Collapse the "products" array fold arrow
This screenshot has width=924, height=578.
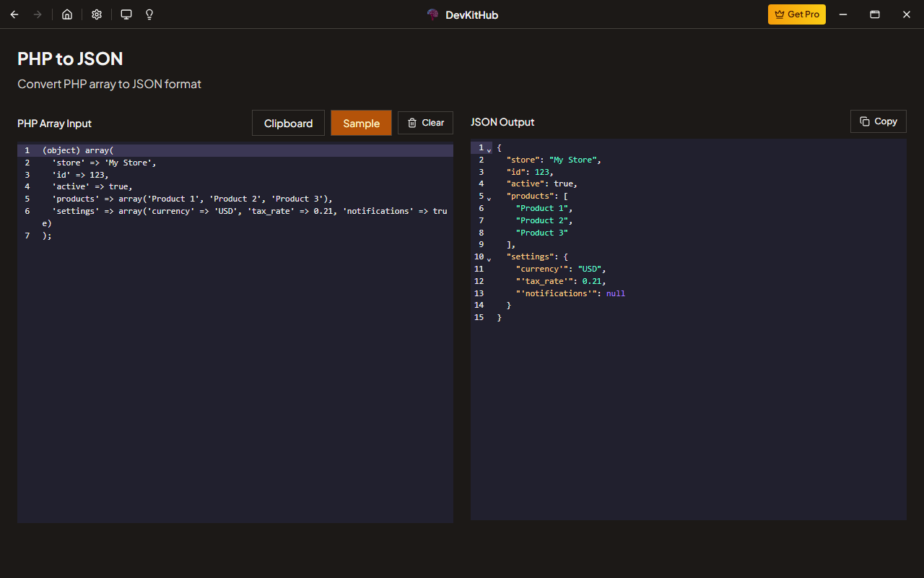click(489, 198)
